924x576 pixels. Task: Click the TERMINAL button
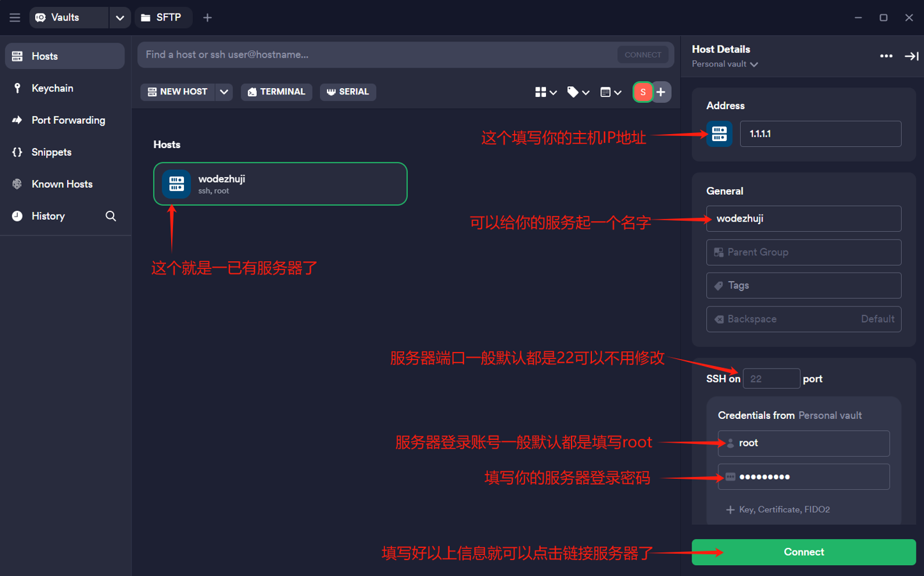click(276, 92)
